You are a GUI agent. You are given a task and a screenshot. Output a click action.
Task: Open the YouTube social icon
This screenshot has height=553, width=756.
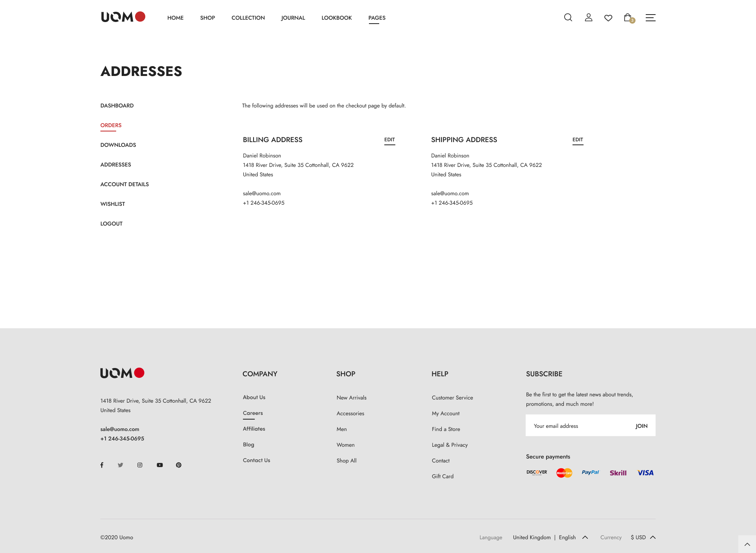click(159, 465)
